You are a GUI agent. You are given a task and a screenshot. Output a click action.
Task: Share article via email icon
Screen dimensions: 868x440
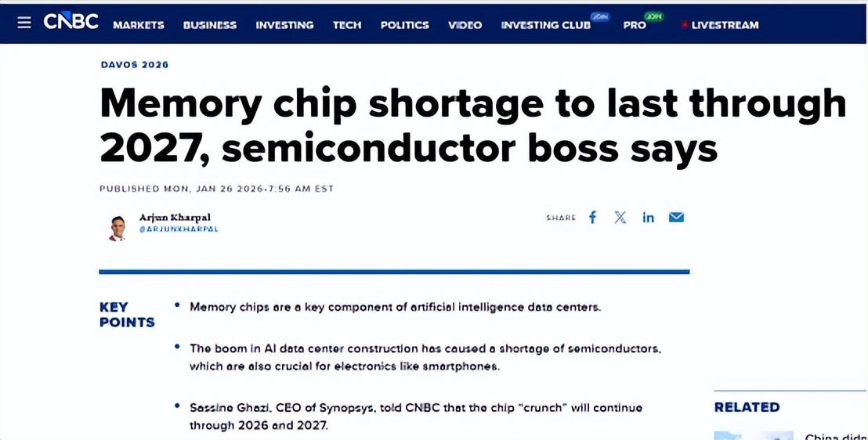pos(676,218)
